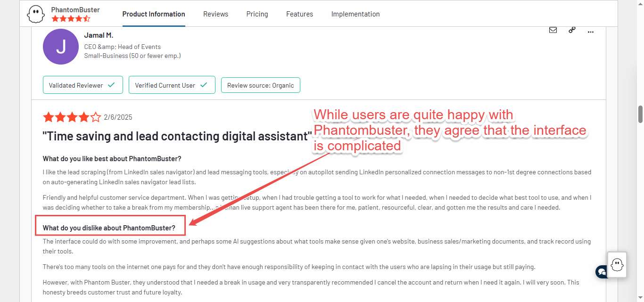Viewport: 644px width, 302px height.
Task: Click "What do you like best about PhantomBuster?" heading
Action: coord(112,158)
